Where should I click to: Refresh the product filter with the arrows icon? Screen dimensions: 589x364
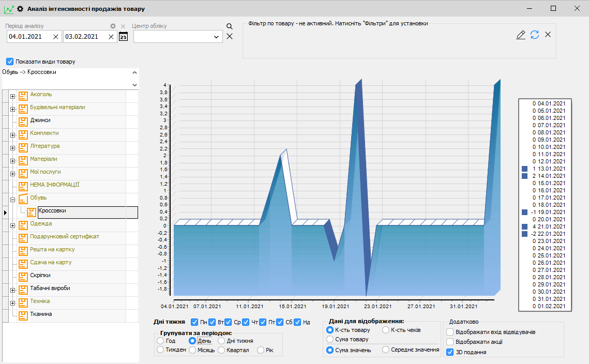tap(535, 35)
